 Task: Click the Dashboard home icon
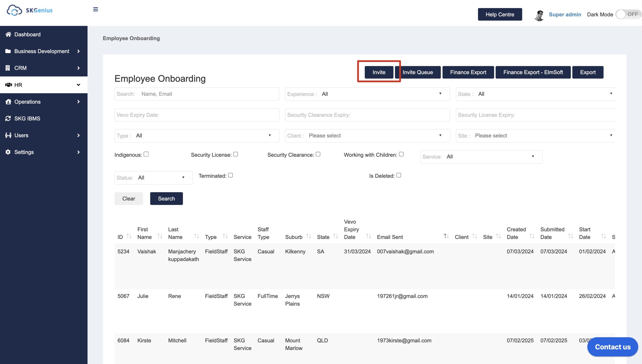[8, 34]
